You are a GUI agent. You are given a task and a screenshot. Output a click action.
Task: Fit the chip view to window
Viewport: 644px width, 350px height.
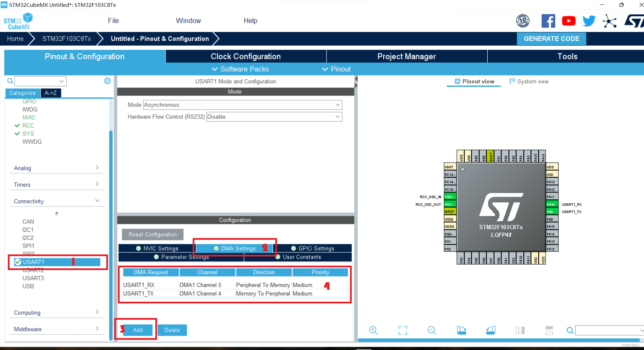(x=403, y=330)
